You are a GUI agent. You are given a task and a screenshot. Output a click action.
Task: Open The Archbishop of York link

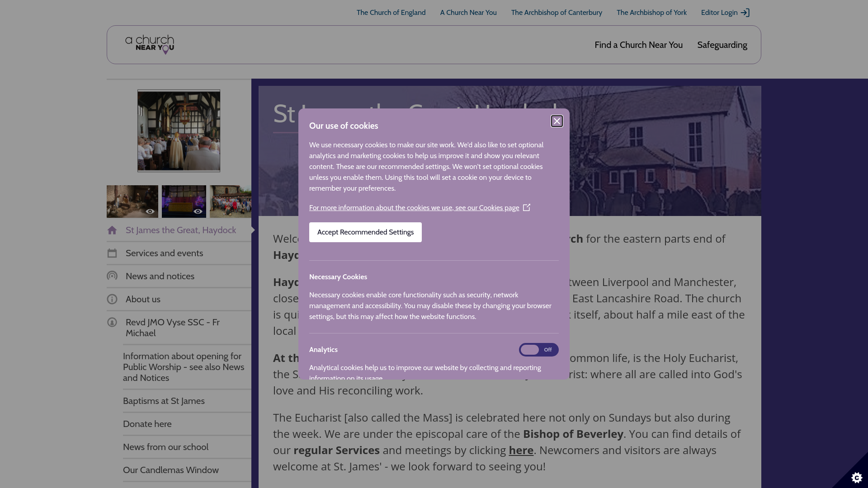click(x=651, y=13)
